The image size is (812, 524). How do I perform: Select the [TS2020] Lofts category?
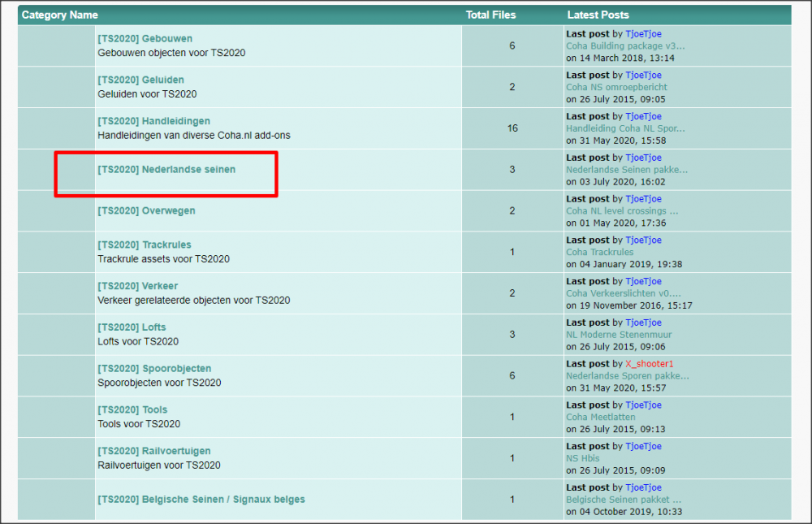point(132,327)
